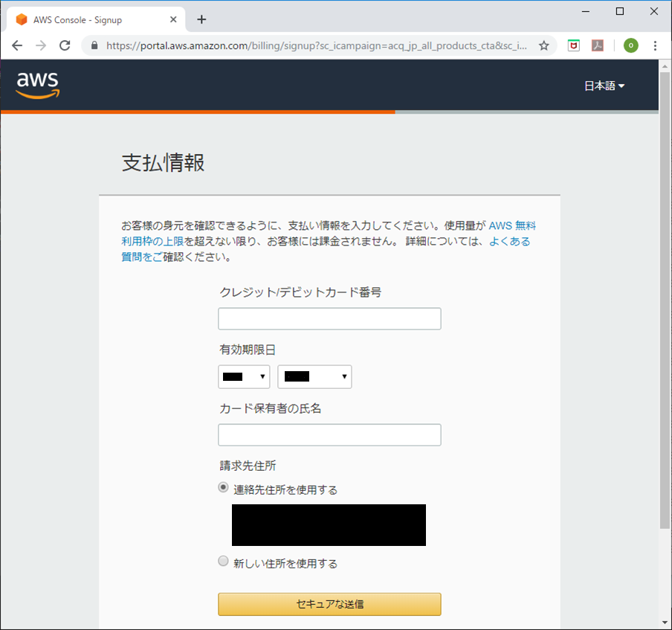Screen dimensions: 672x630
Task: Bookmark this page with star icon
Action: click(544, 45)
